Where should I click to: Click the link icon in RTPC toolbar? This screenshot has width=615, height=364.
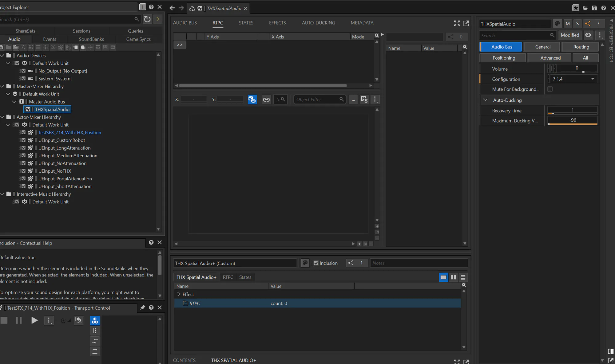pos(266,99)
